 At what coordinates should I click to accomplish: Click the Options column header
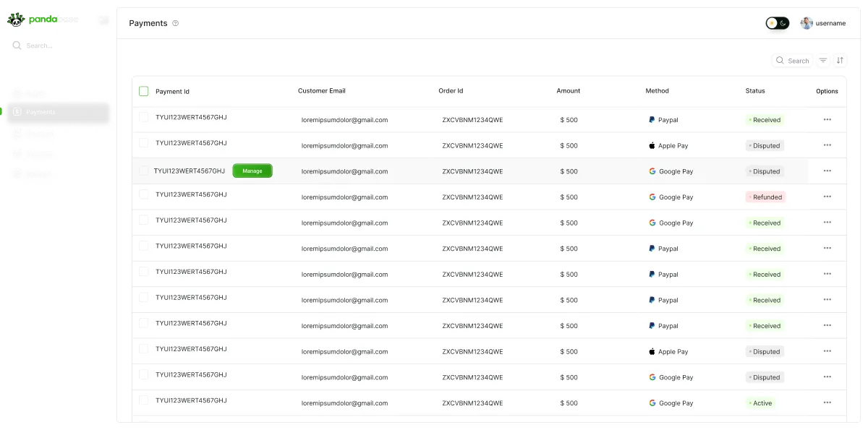point(827,92)
